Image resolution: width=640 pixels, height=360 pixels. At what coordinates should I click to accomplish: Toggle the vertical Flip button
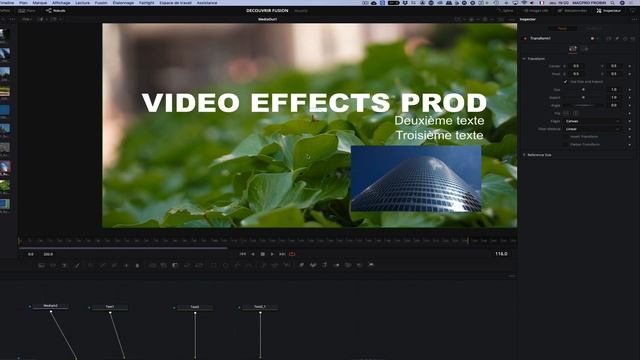point(576,113)
